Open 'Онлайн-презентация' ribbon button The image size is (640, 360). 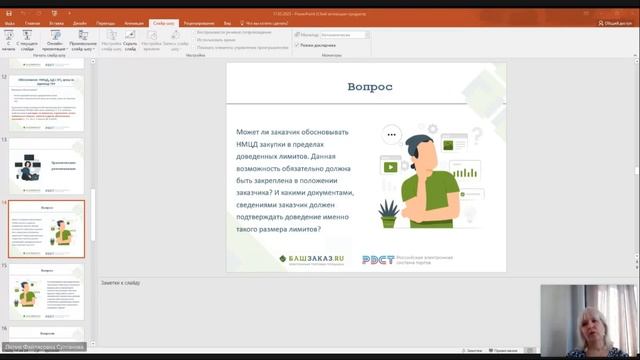pos(55,40)
